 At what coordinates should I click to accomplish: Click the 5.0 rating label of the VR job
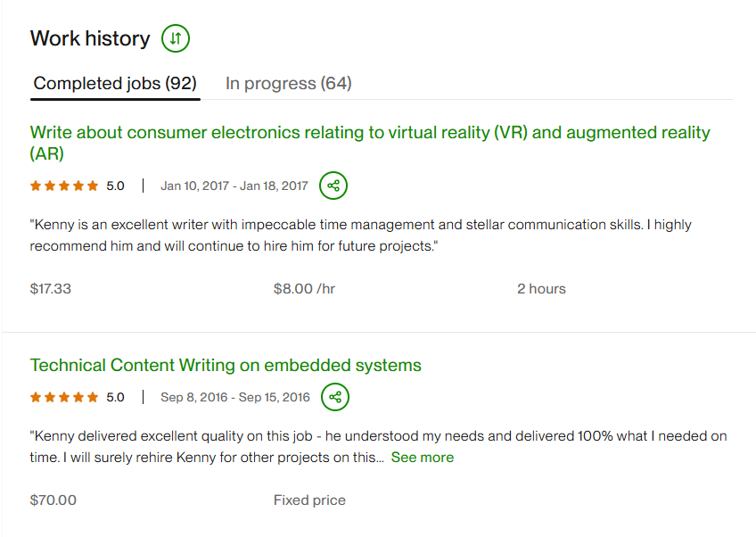tap(115, 186)
